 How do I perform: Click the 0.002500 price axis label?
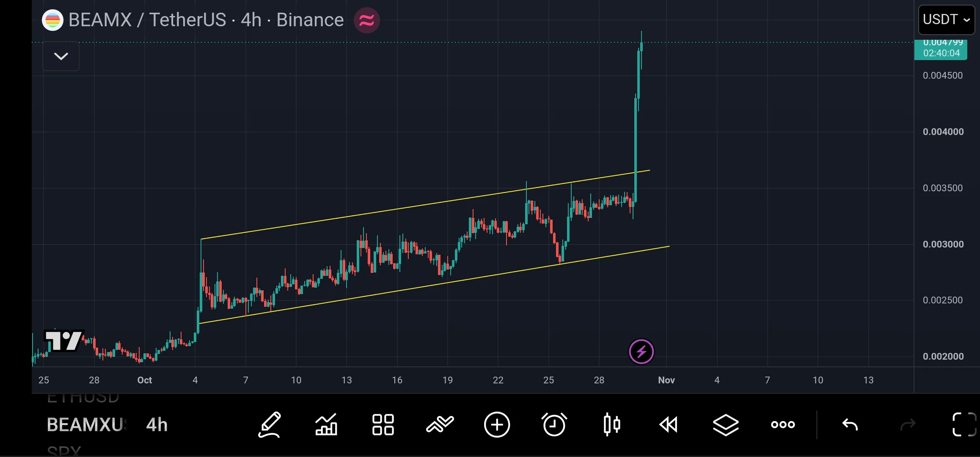943,300
